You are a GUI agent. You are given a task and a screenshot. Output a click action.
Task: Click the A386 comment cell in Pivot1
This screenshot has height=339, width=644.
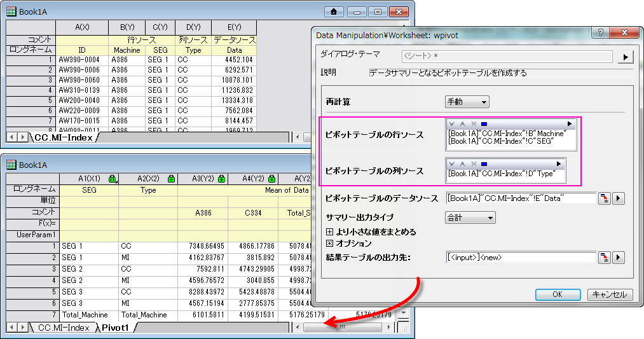click(203, 213)
